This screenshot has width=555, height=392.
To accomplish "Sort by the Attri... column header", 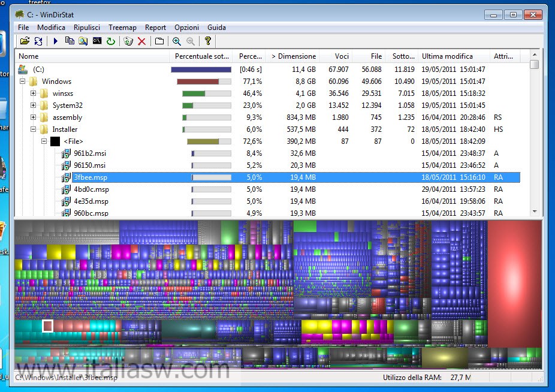I will click(505, 56).
